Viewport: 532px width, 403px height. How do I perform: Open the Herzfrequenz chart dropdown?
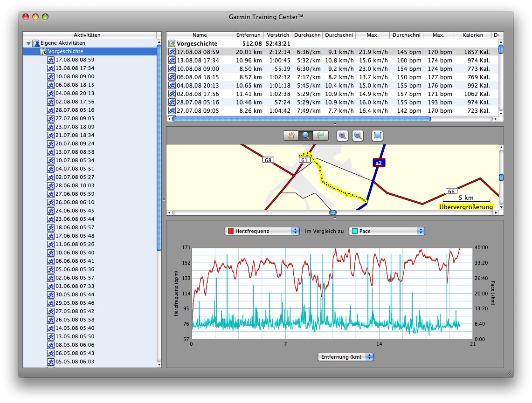(x=262, y=231)
